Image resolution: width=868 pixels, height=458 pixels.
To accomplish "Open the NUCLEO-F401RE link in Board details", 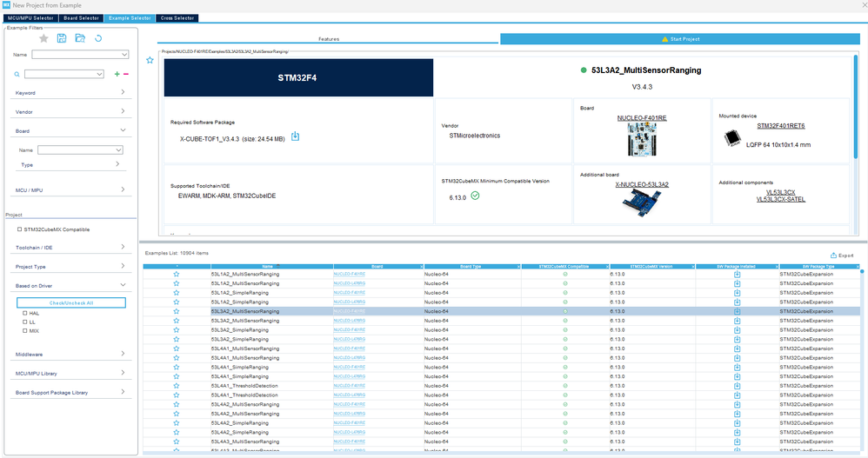I will (642, 118).
